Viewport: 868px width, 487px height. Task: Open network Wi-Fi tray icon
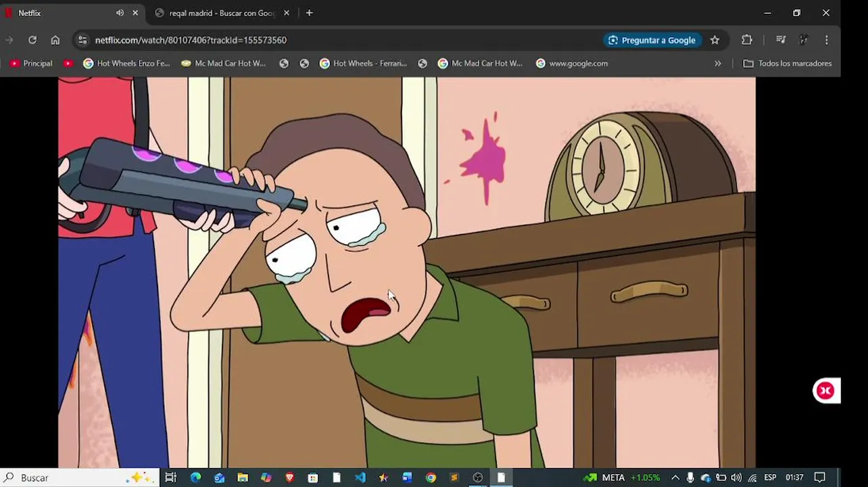tap(752, 478)
